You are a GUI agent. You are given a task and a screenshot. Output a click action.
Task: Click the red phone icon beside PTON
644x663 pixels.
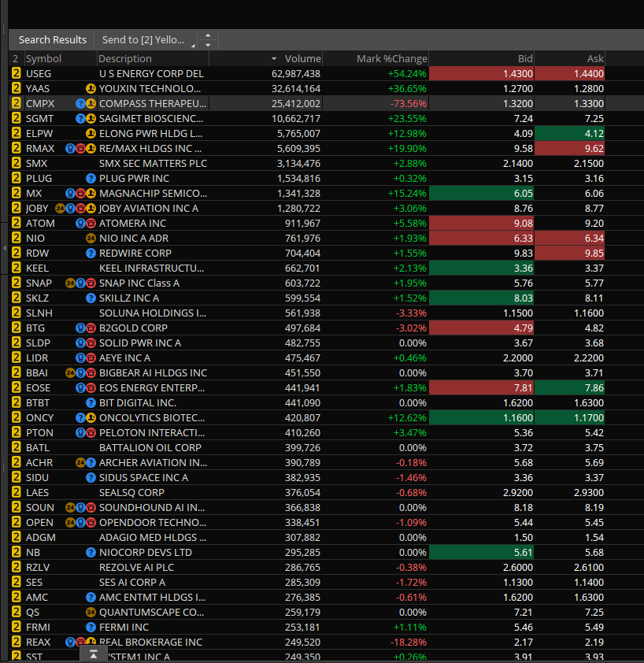[x=91, y=433]
